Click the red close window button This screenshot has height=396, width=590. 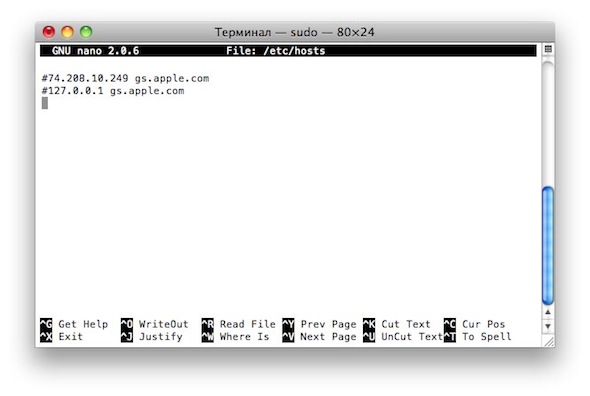[49, 32]
